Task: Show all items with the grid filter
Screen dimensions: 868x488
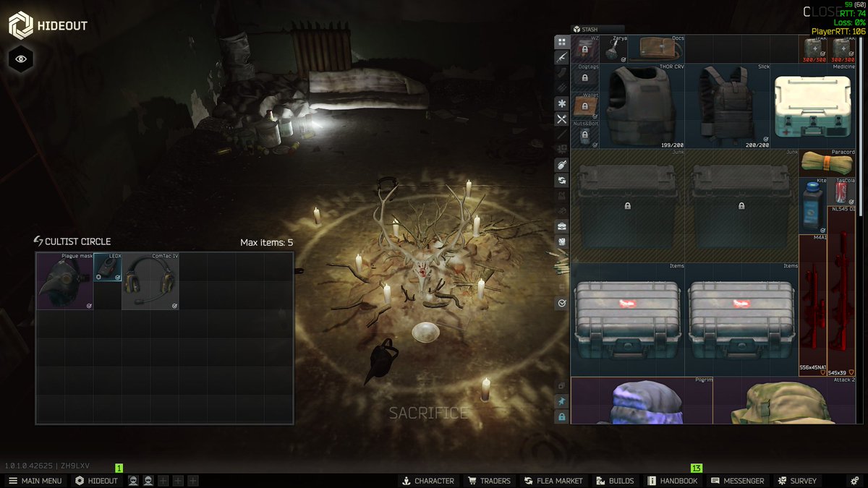Action: pos(561,43)
